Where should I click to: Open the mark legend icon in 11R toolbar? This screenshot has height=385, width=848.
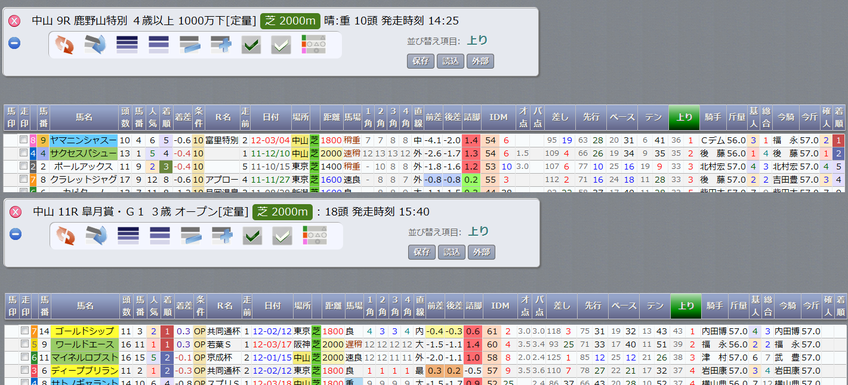315,236
